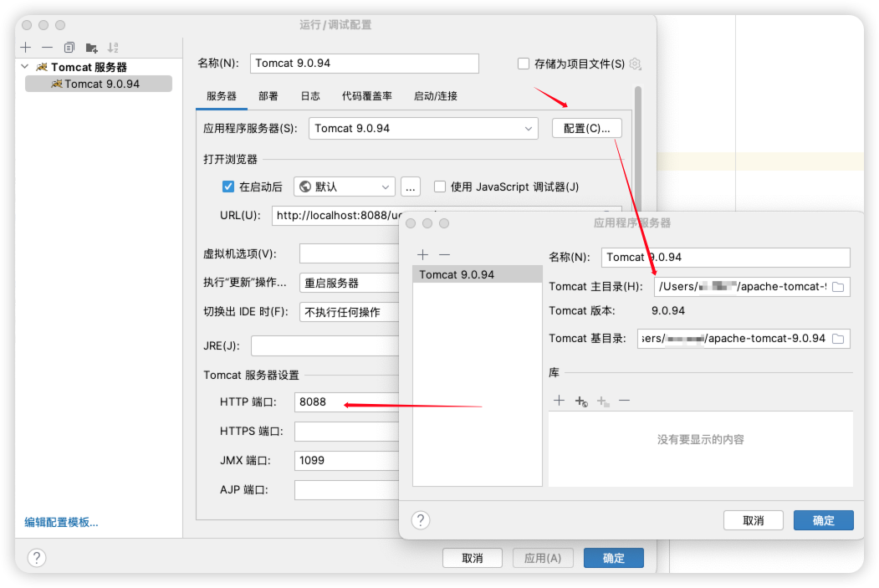Screen dimensions: 879x588
Task: Select Tomcat 9.0.94 configuration in tree
Action: point(99,84)
